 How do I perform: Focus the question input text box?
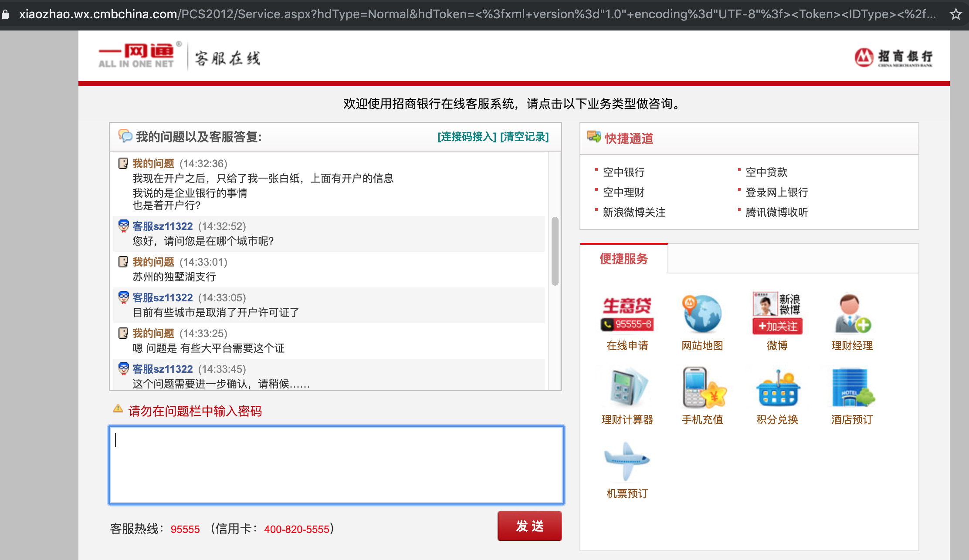[336, 465]
